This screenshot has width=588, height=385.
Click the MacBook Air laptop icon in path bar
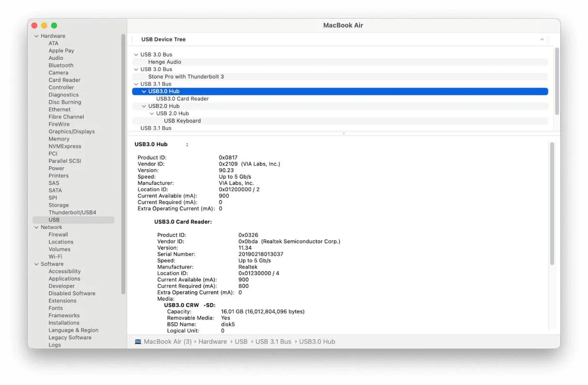point(138,342)
